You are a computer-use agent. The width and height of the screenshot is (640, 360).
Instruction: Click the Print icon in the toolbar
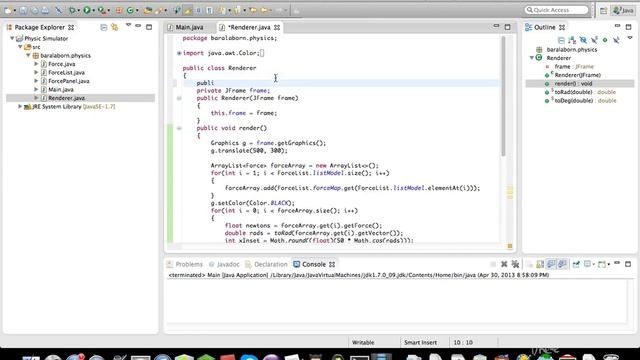[45, 10]
